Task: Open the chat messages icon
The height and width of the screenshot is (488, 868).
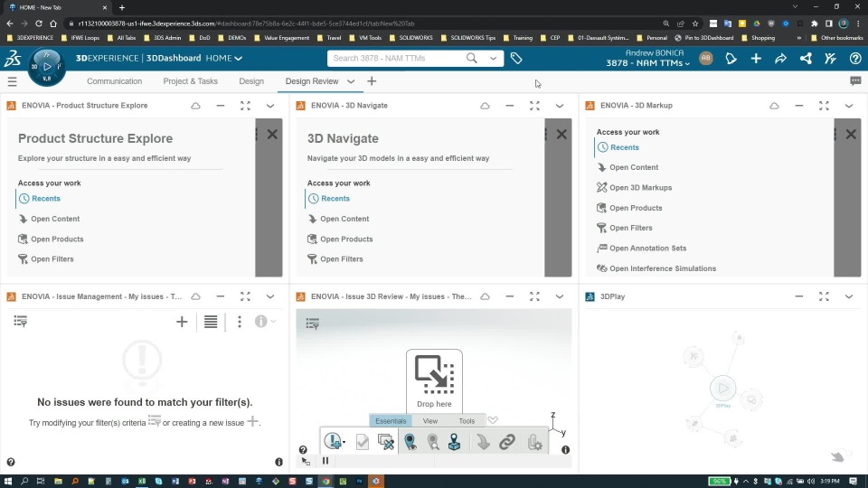Action: point(855,81)
